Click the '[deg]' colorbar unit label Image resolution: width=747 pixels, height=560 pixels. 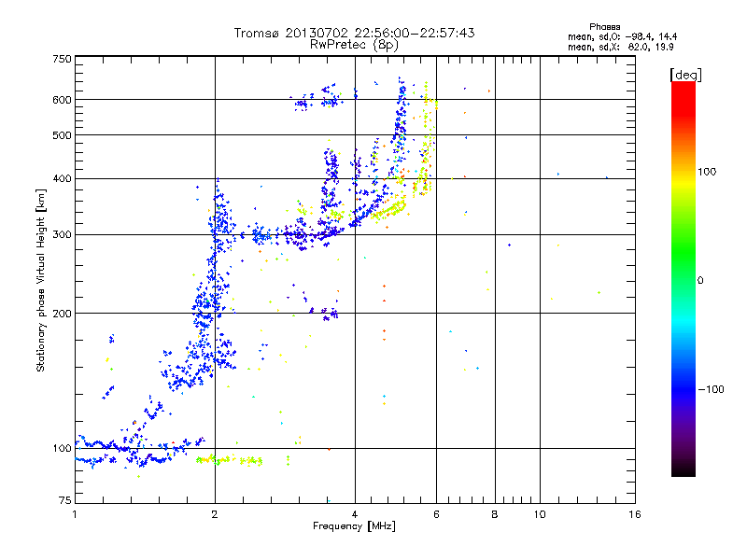pos(685,75)
